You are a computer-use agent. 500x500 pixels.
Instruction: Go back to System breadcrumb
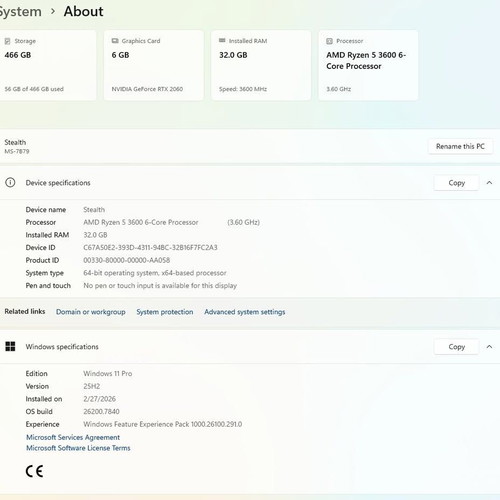point(20,12)
